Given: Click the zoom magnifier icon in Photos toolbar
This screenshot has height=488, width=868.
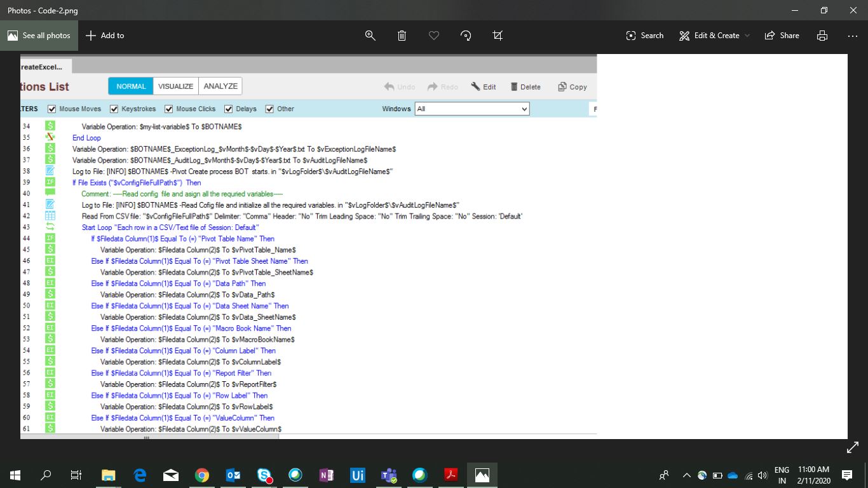Looking at the screenshot, I should [370, 36].
